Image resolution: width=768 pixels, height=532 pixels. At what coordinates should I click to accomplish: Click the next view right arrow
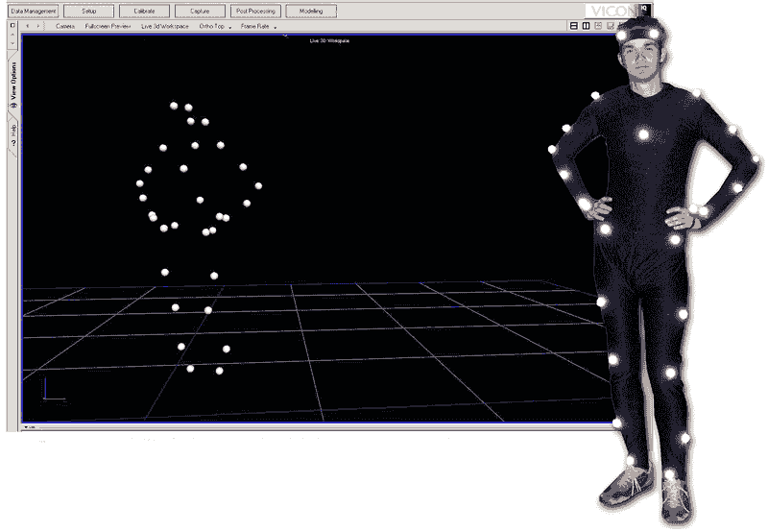point(38,26)
